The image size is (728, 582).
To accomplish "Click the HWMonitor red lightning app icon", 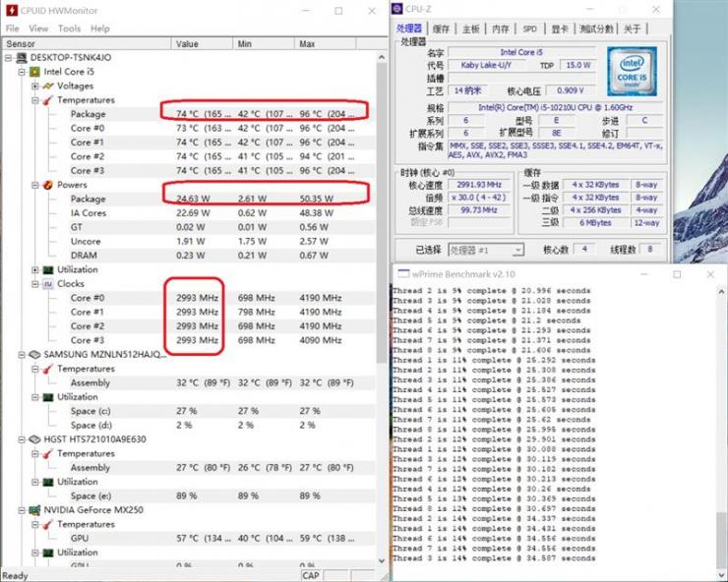I will click(x=11, y=10).
